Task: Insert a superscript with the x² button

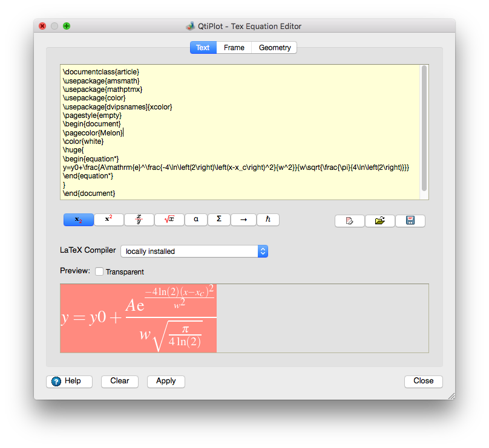Action: (109, 219)
